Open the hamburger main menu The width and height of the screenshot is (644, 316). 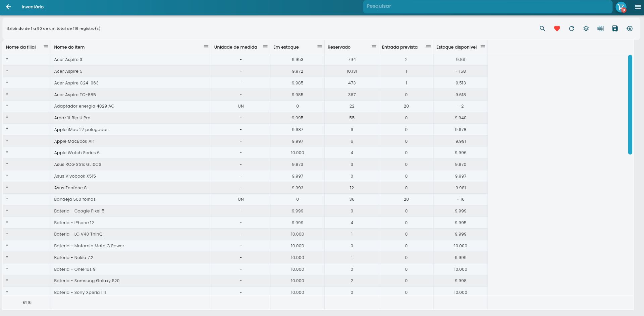click(638, 7)
